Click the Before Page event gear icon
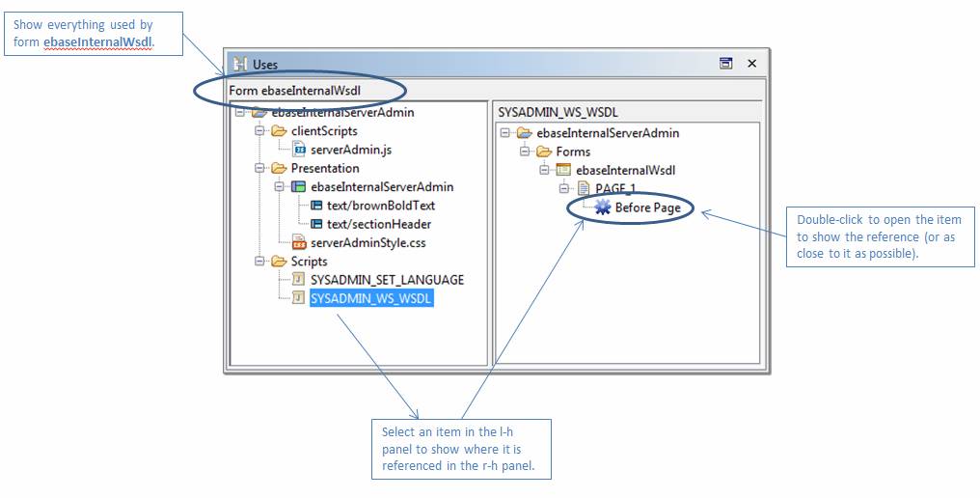Screen dimensions: 980x498 pos(603,207)
